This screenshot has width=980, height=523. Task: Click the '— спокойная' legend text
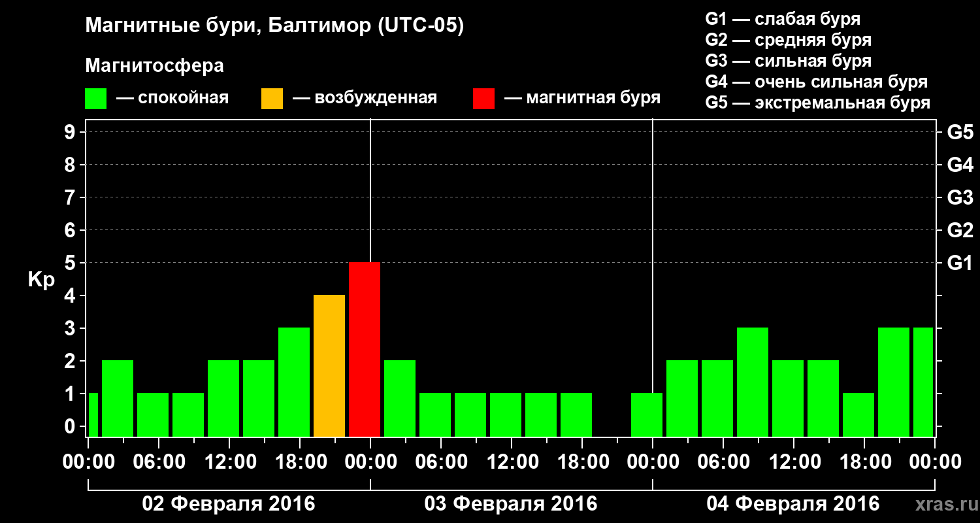tap(172, 99)
